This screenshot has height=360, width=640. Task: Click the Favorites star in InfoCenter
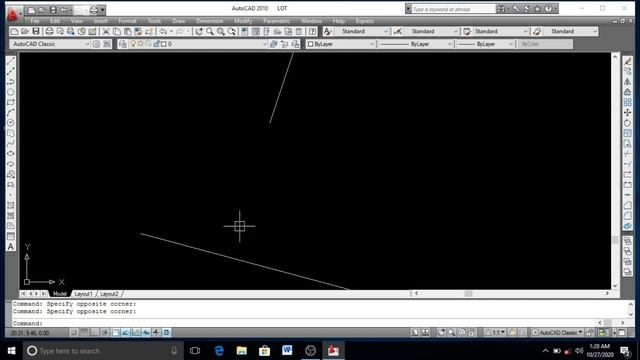pos(538,9)
